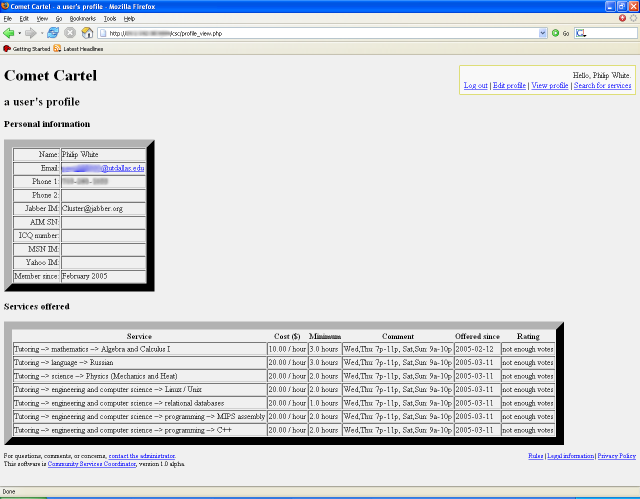Expand the address bar URL dropdown
The image size is (640, 499).
coord(542,33)
